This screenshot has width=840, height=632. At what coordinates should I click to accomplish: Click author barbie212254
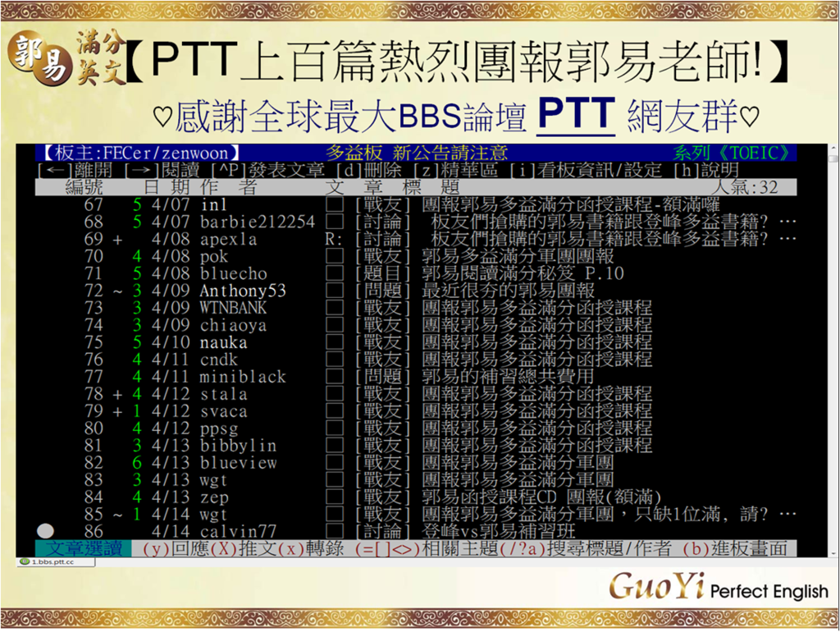tap(257, 222)
